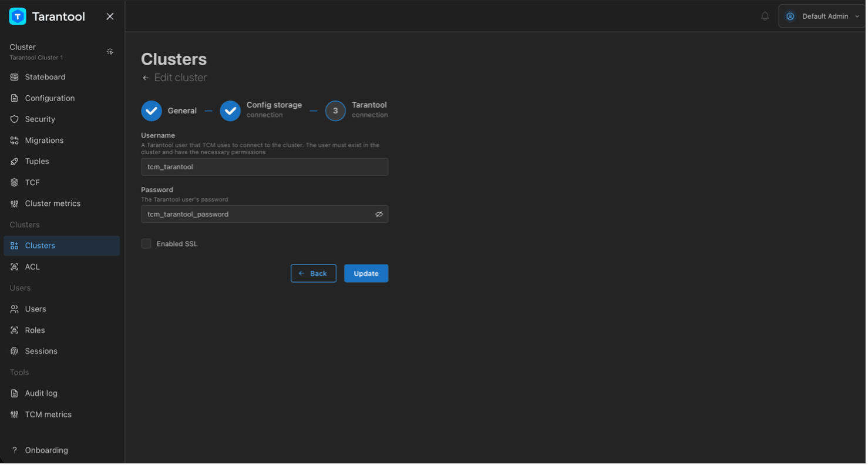Click the Migrations icon
The width and height of the screenshot is (868, 465).
[x=15, y=140]
